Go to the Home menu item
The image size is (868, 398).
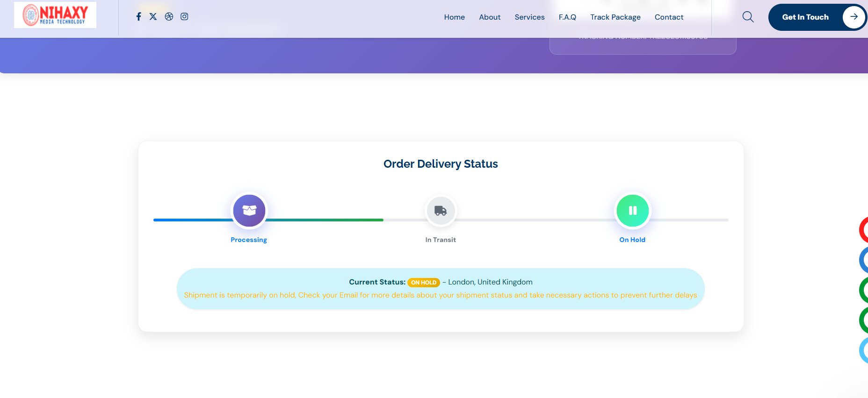tap(454, 17)
